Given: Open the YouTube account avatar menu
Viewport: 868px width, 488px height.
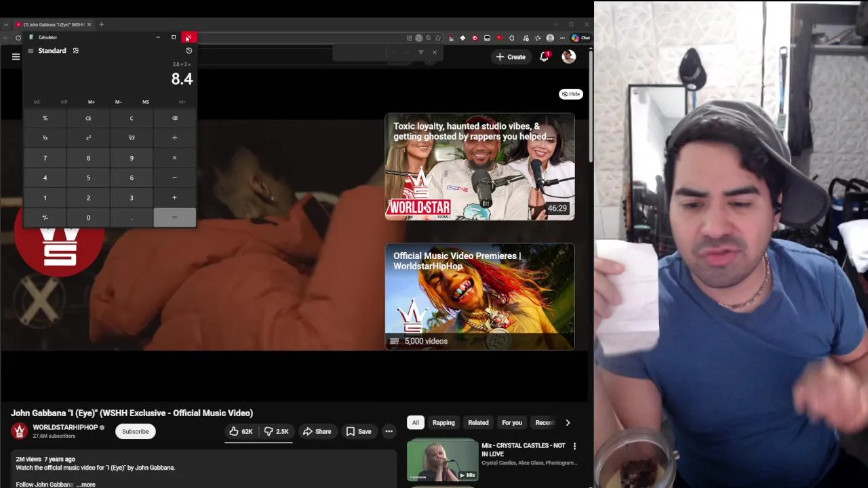Looking at the screenshot, I should click(x=568, y=57).
